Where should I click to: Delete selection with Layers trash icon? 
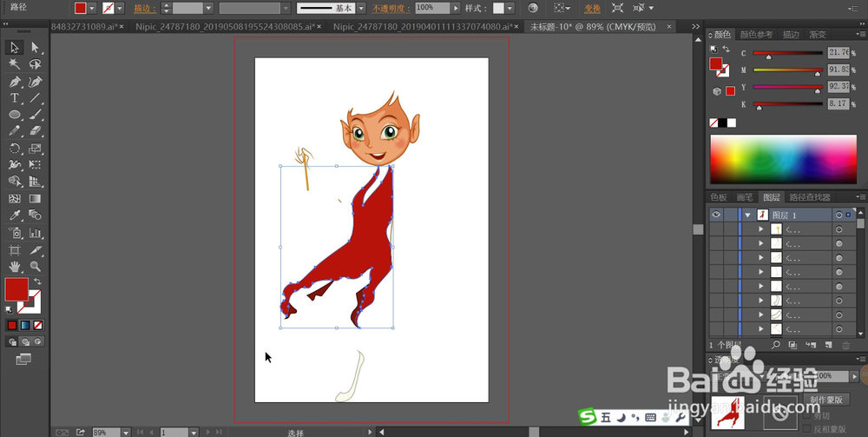coord(845,345)
